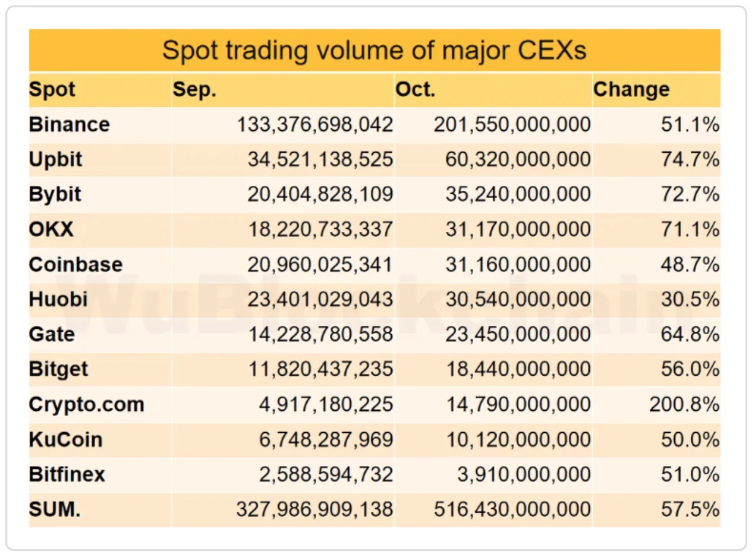Select the October total 516,430,000,000

[512, 509]
